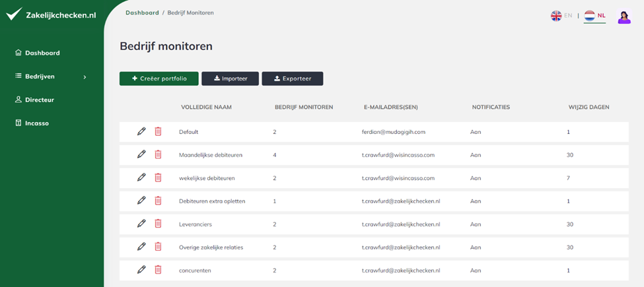
Task: Click the Creëer portfolio button
Action: [x=159, y=79]
